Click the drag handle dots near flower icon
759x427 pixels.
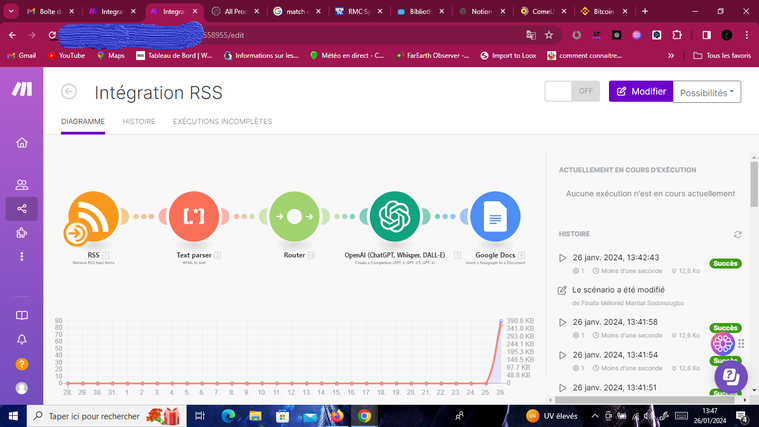pyautogui.click(x=741, y=344)
